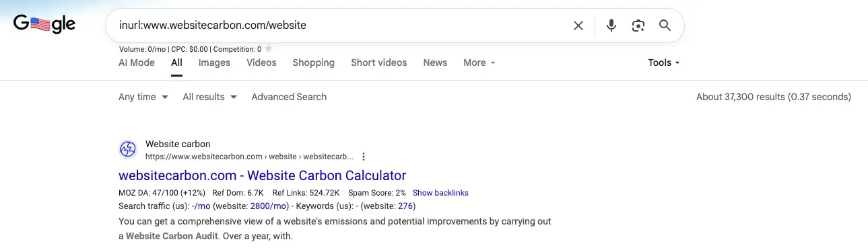Open the News results tab
This screenshot has width=868, height=248.
pyautogui.click(x=435, y=63)
